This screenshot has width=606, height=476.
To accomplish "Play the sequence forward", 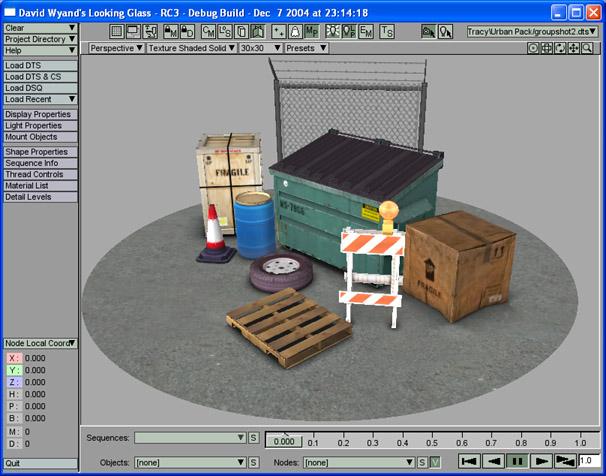I will pos(542,461).
